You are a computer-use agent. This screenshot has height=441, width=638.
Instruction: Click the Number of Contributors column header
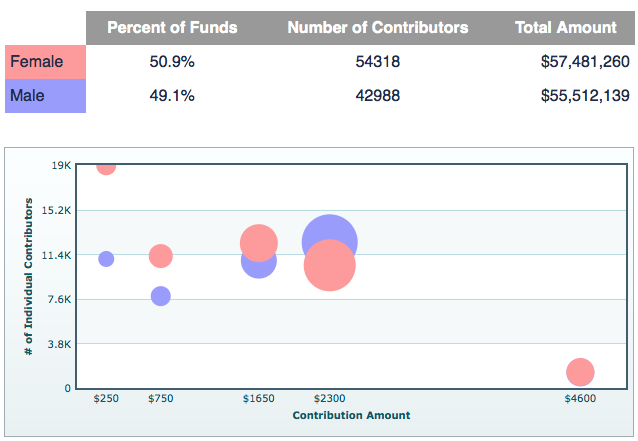(x=377, y=27)
